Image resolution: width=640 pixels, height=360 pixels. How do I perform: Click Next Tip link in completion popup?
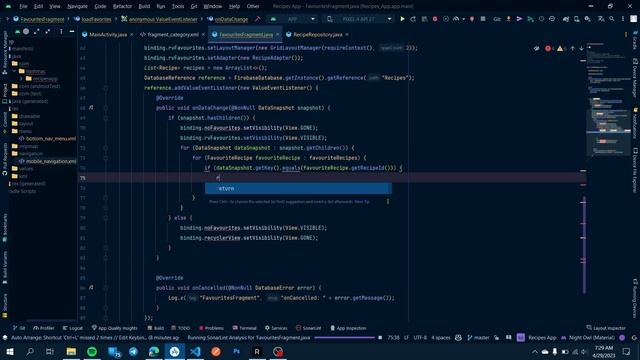point(362,202)
